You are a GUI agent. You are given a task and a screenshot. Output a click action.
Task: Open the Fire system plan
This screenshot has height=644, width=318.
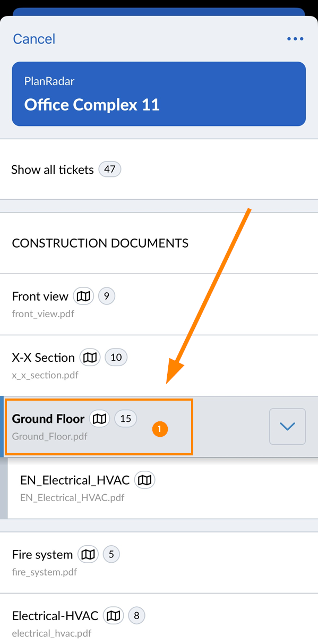click(159, 563)
